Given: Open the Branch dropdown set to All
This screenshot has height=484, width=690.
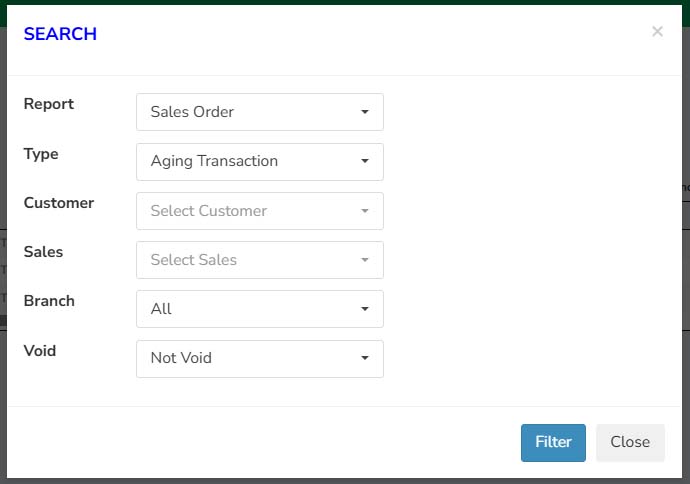Looking at the screenshot, I should pos(260,309).
